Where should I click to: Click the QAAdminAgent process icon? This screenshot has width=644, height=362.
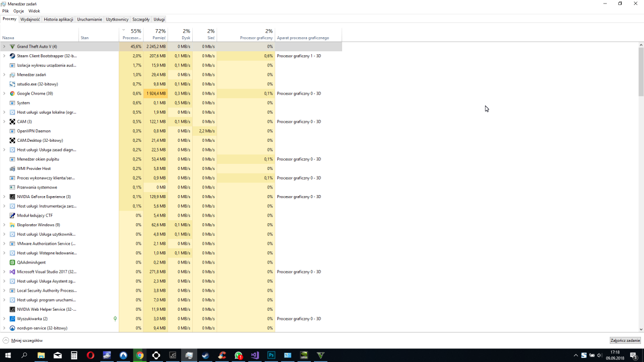click(13, 262)
